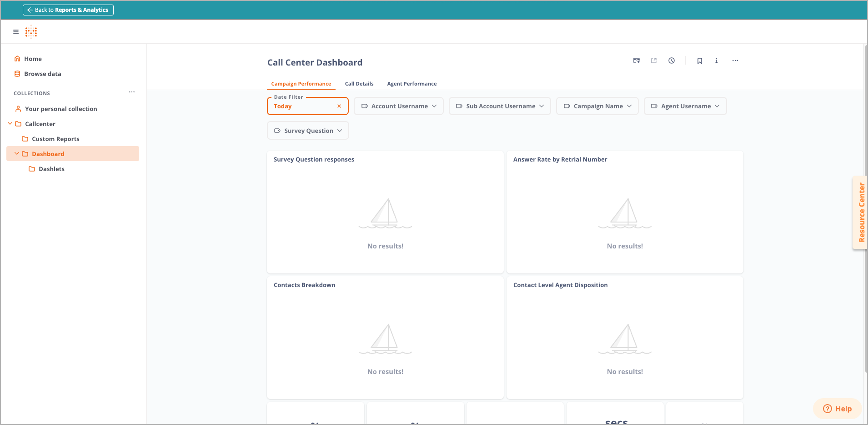Viewport: 868px width, 425px height.
Task: Open the Survey Question filter dropdown
Action: click(x=308, y=131)
